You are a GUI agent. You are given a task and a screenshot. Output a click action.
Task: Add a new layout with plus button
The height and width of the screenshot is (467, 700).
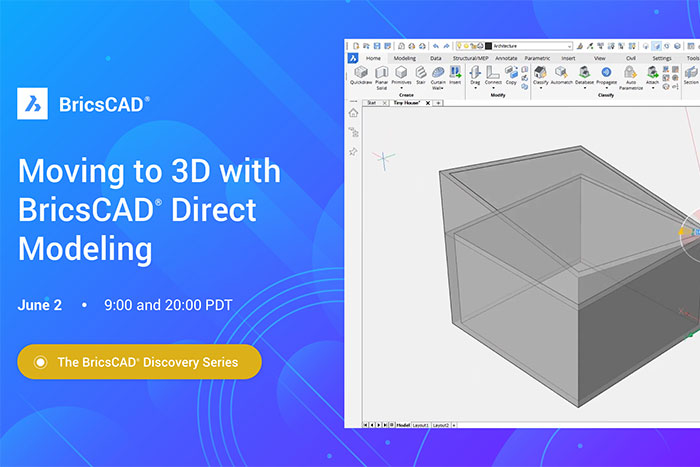pyautogui.click(x=454, y=425)
